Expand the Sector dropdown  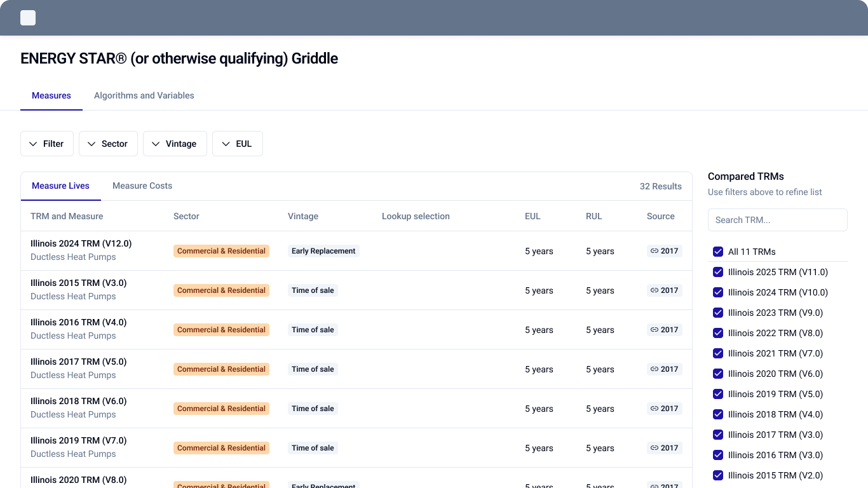pyautogui.click(x=108, y=144)
